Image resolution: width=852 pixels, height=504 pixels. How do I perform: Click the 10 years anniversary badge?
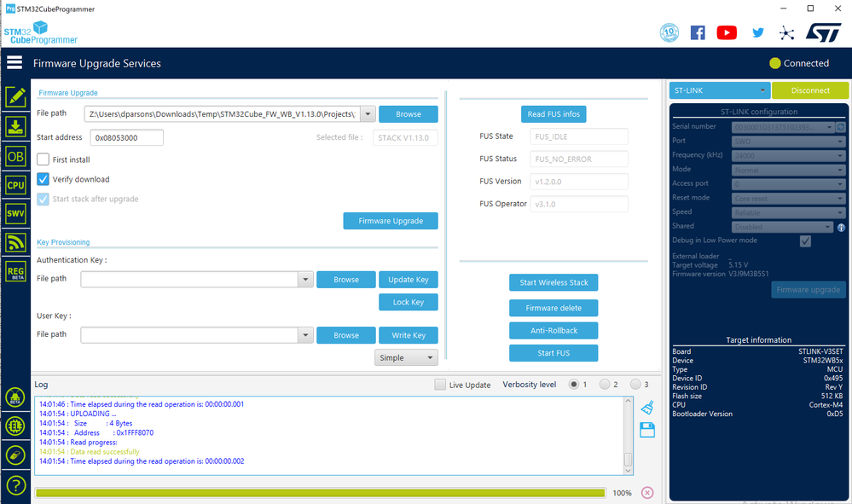point(669,32)
